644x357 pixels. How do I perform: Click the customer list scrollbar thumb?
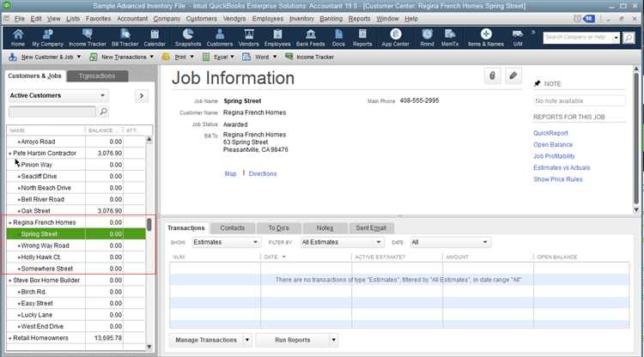(x=149, y=225)
